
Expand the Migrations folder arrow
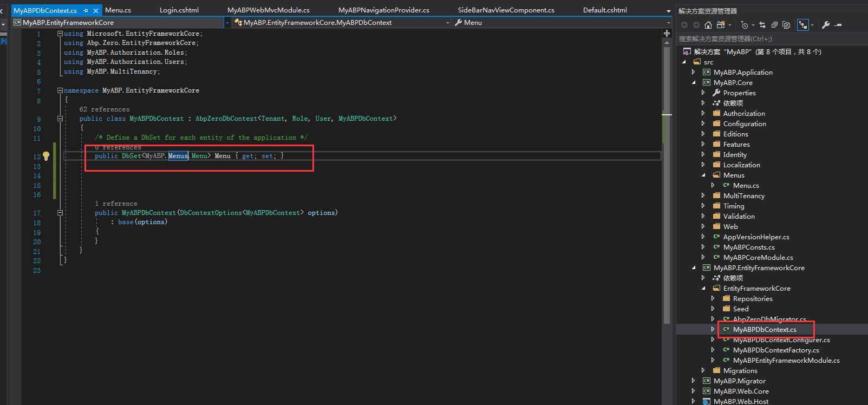coord(703,370)
